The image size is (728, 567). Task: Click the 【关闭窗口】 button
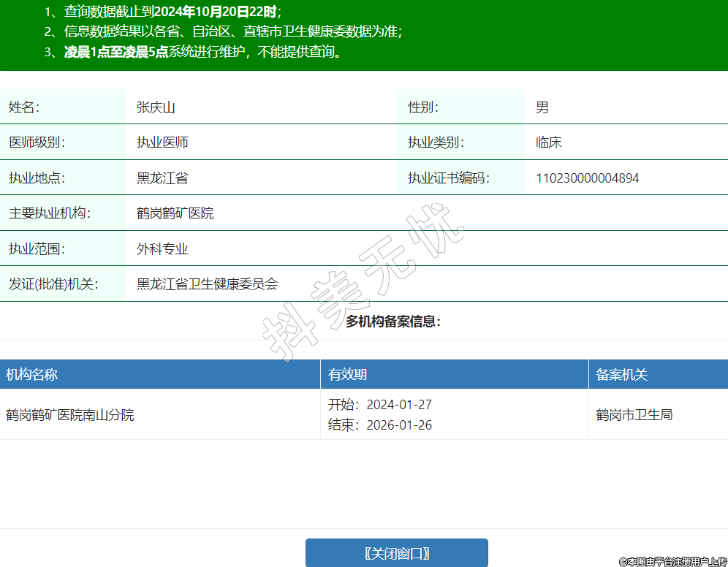coord(396,553)
